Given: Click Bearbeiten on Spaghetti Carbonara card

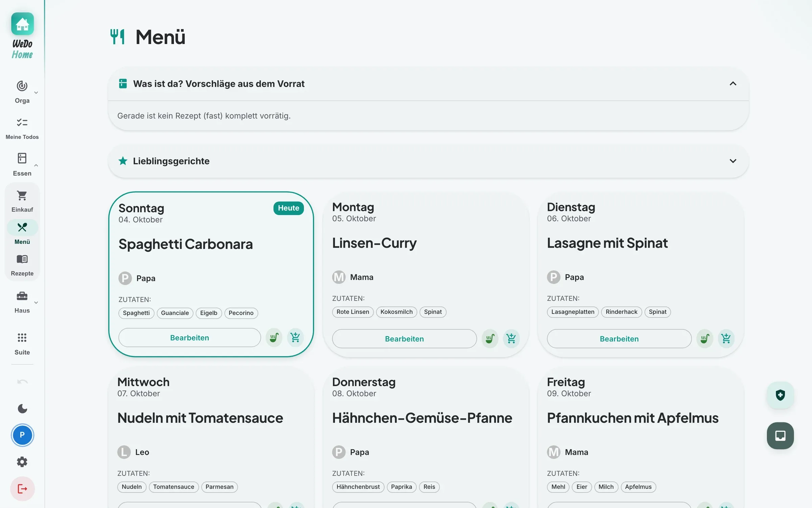Looking at the screenshot, I should click(x=189, y=338).
